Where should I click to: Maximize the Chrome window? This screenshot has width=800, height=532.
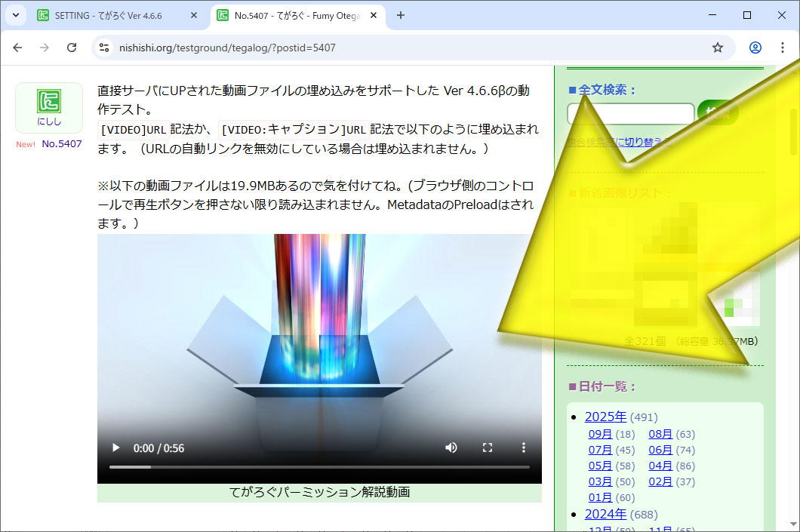(747, 15)
